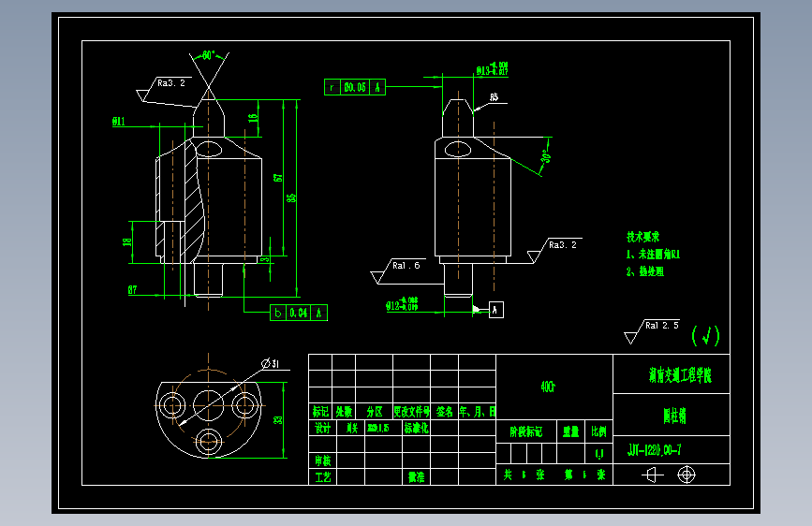
Task: Select the design date beside 设计
Action: click(x=378, y=428)
